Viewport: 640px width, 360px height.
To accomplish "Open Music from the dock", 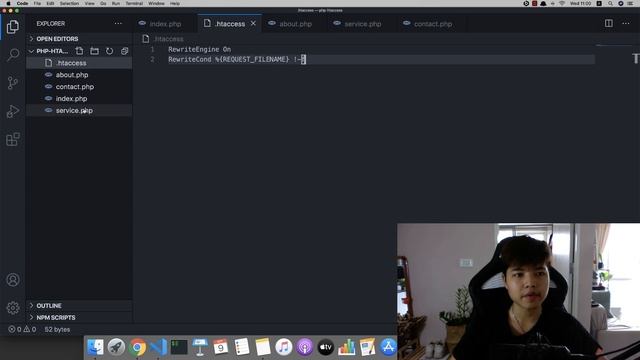I will tap(284, 347).
